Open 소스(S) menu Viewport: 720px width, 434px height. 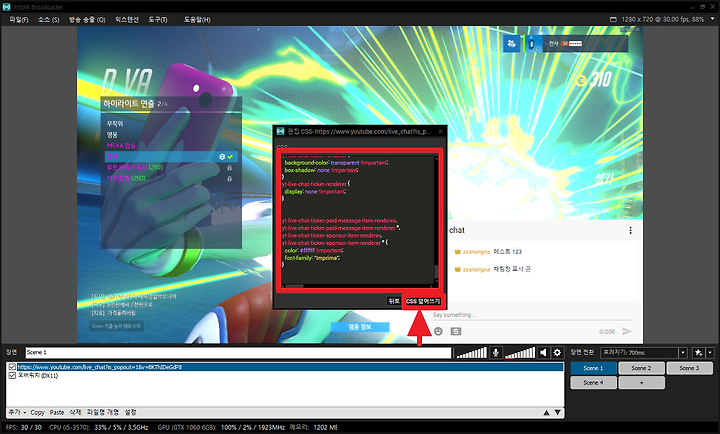point(48,20)
